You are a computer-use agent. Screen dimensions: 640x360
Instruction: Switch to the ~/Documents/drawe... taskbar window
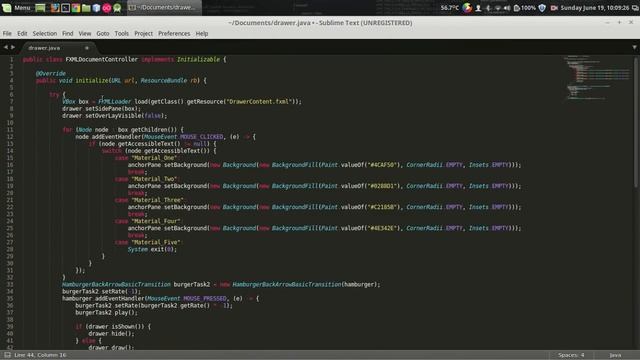(x=164, y=8)
